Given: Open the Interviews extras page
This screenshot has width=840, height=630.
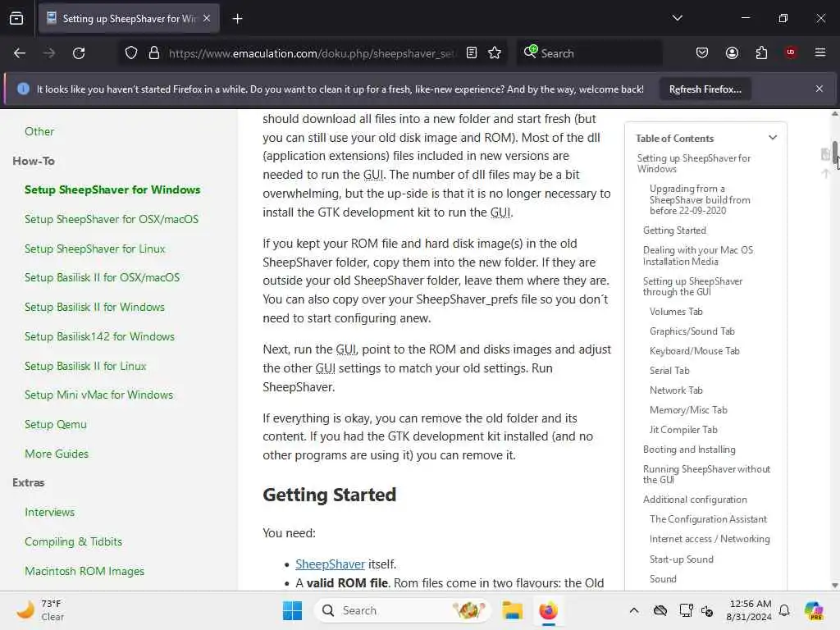Looking at the screenshot, I should tap(50, 512).
